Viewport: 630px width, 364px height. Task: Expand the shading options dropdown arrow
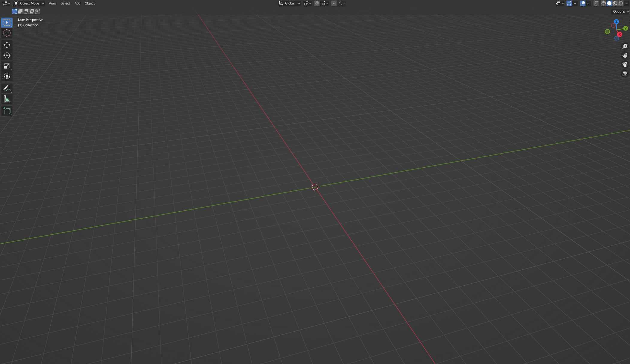(626, 3)
